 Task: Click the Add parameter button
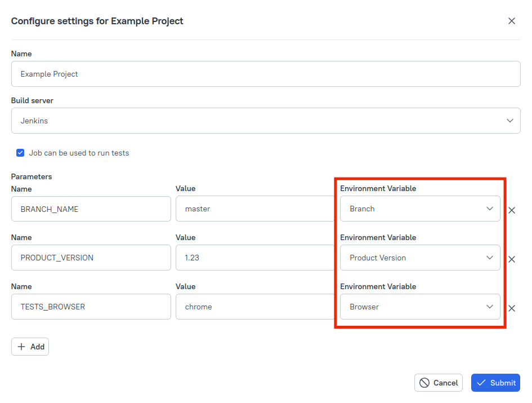pyautogui.click(x=30, y=347)
